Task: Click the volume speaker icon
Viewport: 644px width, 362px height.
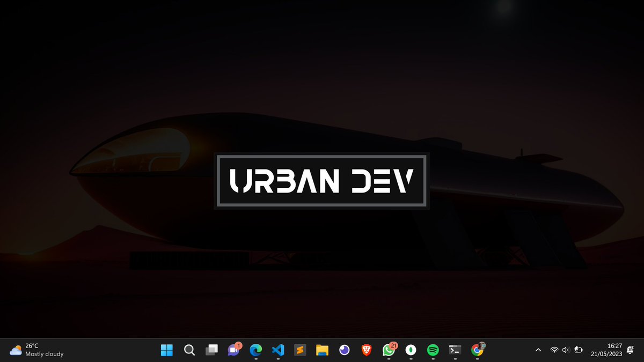Action: 566,350
